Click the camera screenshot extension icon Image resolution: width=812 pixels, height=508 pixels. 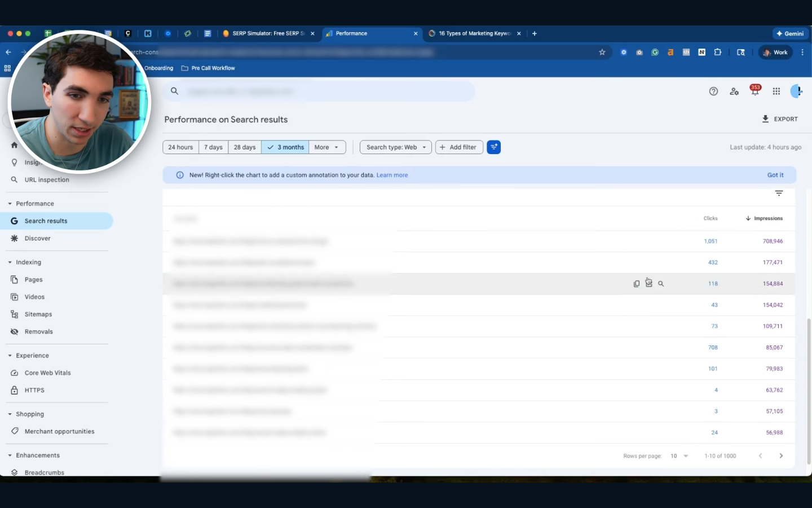click(x=639, y=52)
